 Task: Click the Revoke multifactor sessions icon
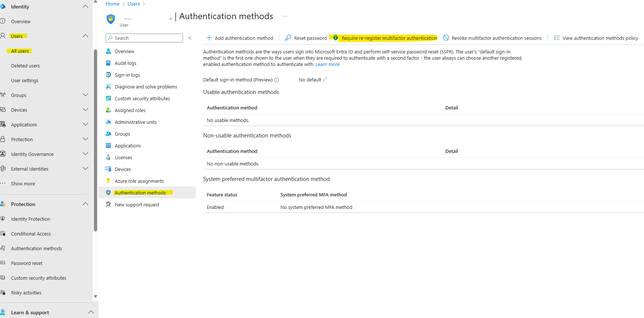(x=446, y=38)
